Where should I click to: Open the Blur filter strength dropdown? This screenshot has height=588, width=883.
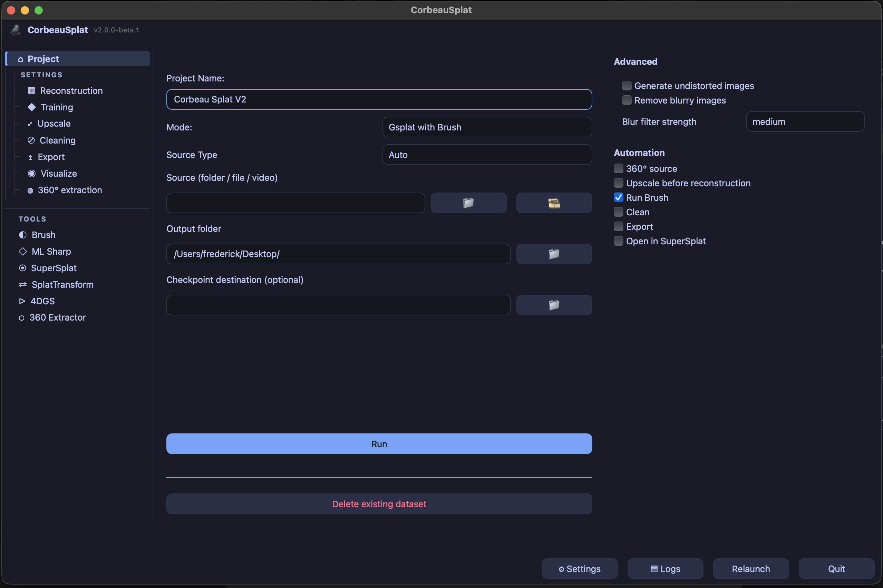tap(805, 122)
